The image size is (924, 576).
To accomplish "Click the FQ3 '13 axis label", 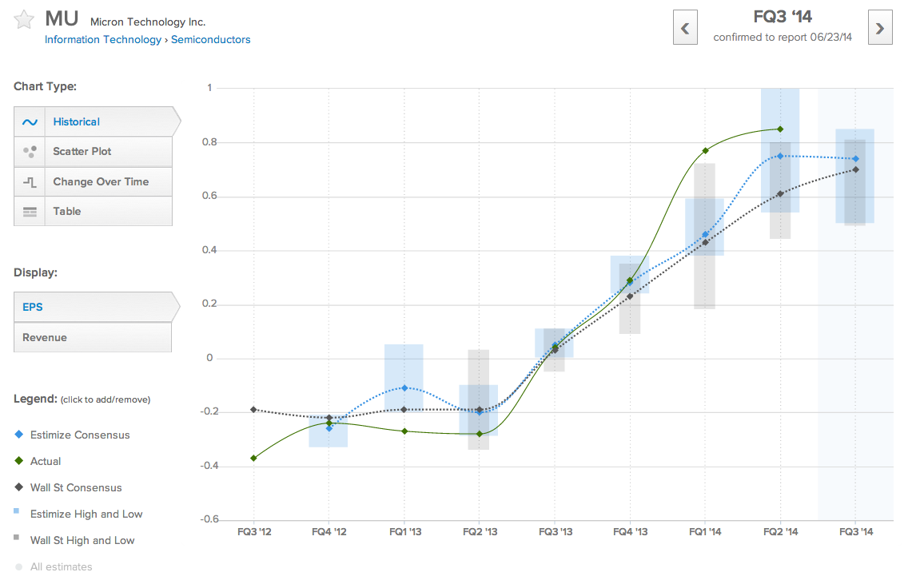I will tap(556, 532).
